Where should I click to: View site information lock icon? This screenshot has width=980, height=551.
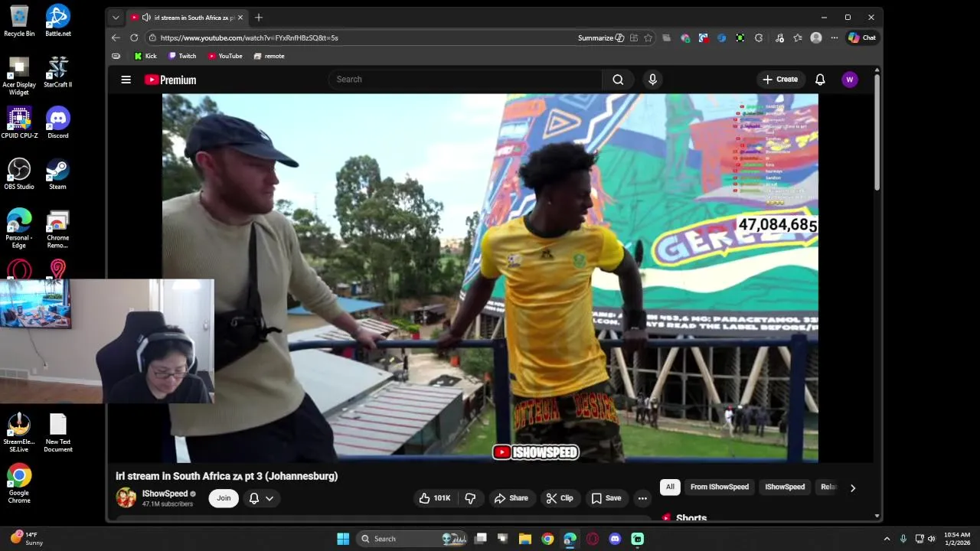pyautogui.click(x=152, y=37)
